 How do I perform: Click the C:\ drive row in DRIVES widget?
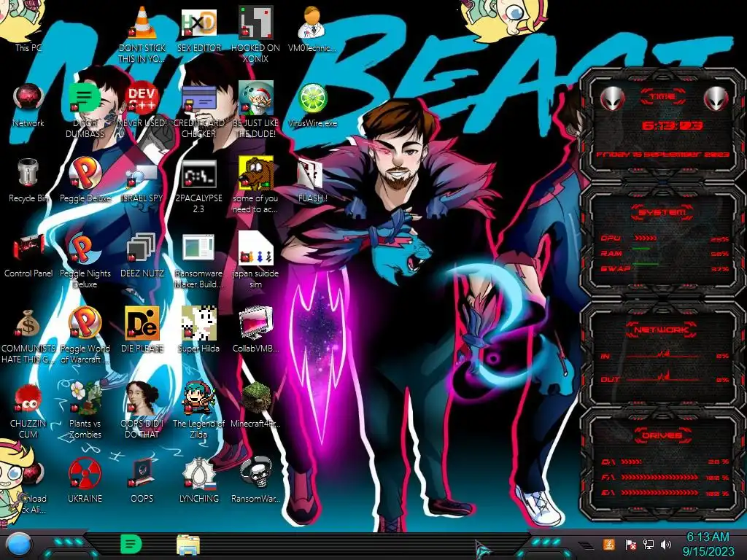pos(665,462)
